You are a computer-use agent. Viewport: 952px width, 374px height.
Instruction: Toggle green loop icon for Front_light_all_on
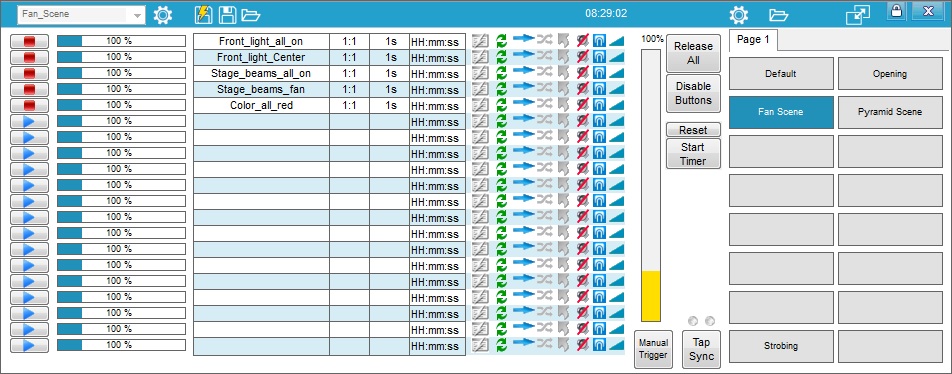click(501, 41)
